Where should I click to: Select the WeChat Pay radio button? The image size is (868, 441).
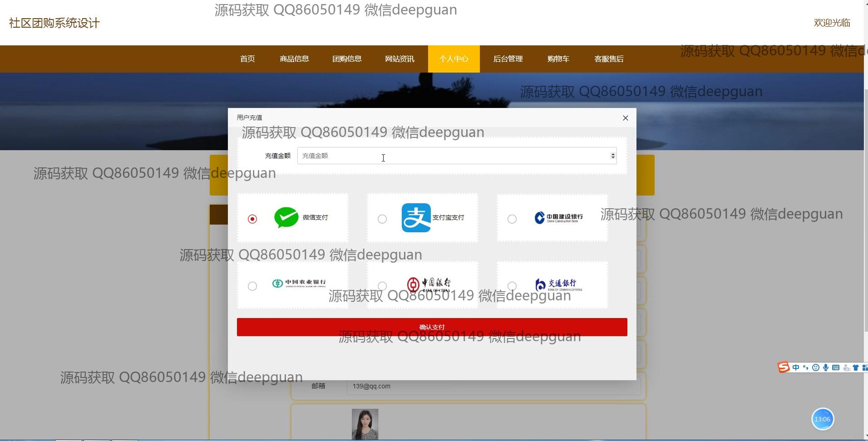(x=252, y=219)
